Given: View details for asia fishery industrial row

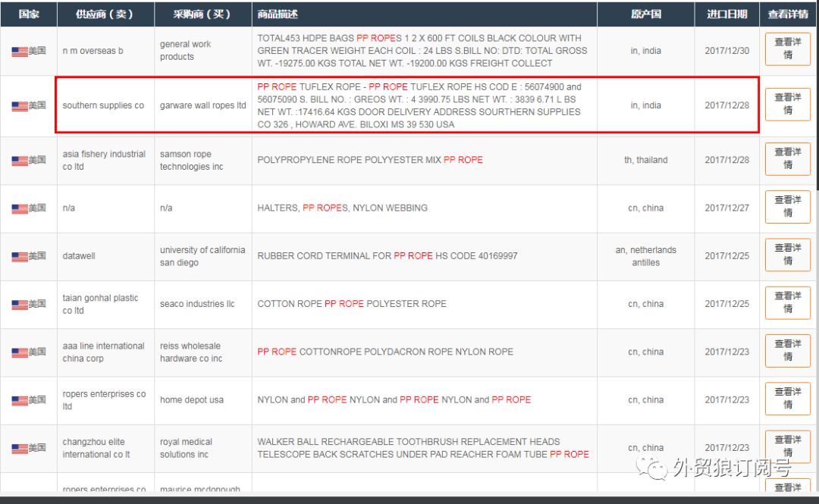Looking at the screenshot, I should point(788,158).
